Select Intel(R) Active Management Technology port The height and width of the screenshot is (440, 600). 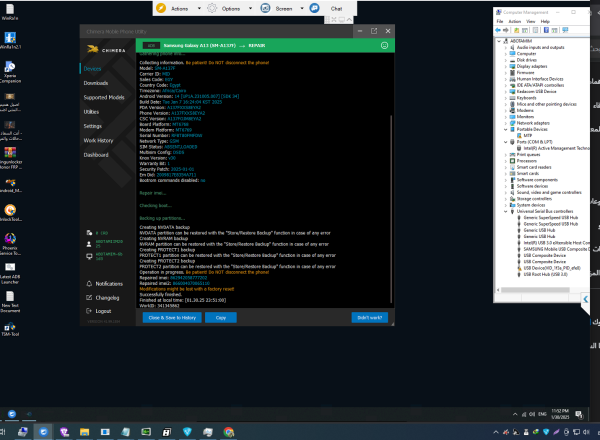553,148
